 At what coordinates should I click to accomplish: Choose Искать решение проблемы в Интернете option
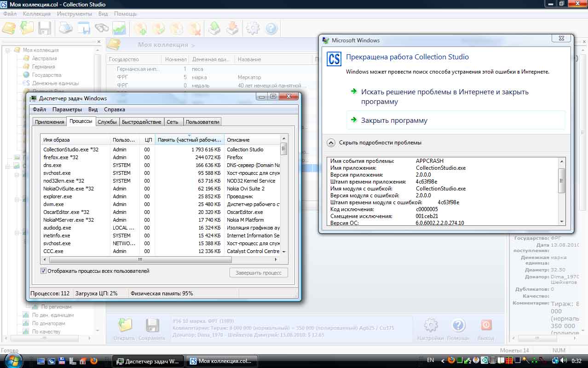(455, 97)
